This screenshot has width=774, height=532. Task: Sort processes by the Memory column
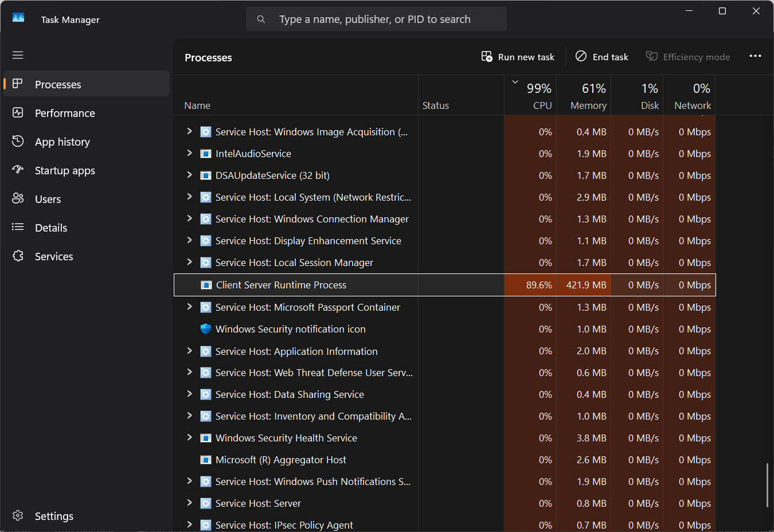(x=584, y=96)
